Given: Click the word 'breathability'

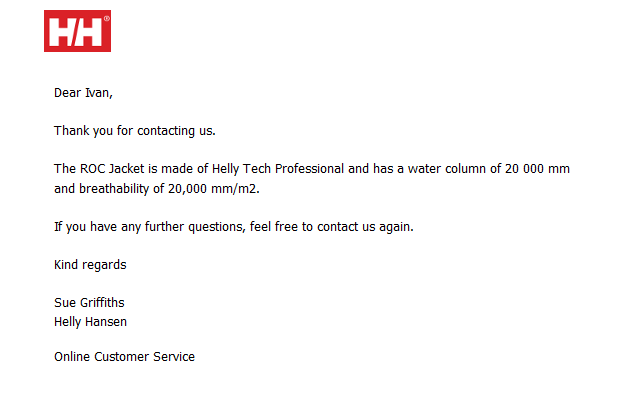Looking at the screenshot, I should click(x=114, y=189).
